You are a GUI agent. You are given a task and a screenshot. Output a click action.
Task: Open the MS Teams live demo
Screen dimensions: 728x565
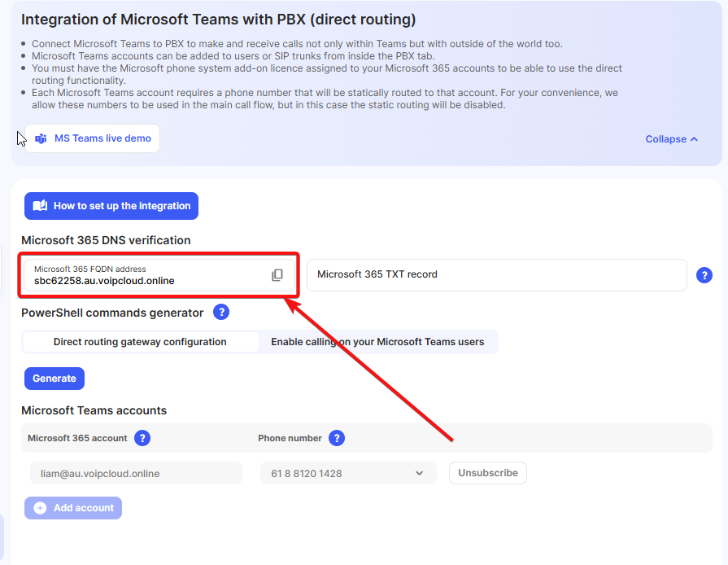pyautogui.click(x=92, y=138)
